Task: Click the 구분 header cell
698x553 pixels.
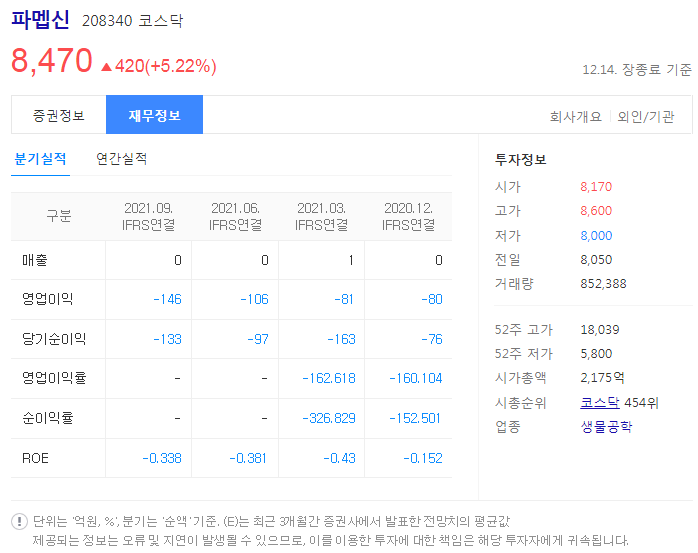Action: tap(59, 216)
